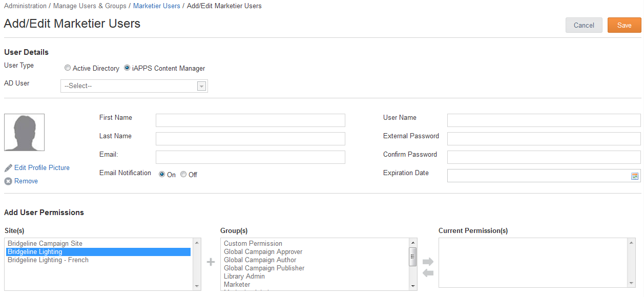Click the profile picture avatar placeholder

click(x=24, y=132)
